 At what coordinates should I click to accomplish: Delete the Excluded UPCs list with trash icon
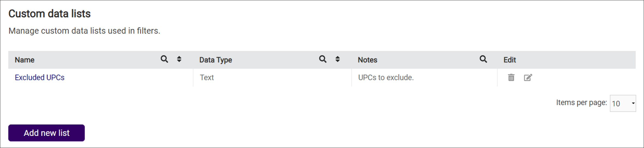coord(511,77)
